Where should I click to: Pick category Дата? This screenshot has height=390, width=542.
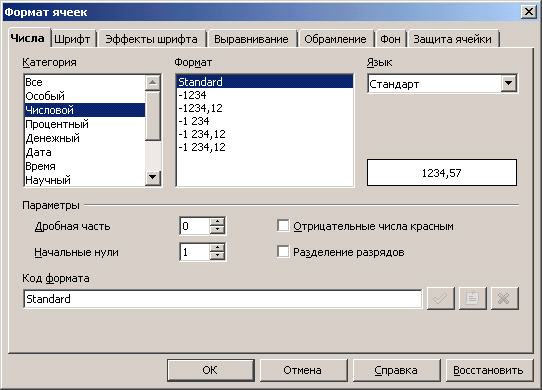(x=85, y=152)
